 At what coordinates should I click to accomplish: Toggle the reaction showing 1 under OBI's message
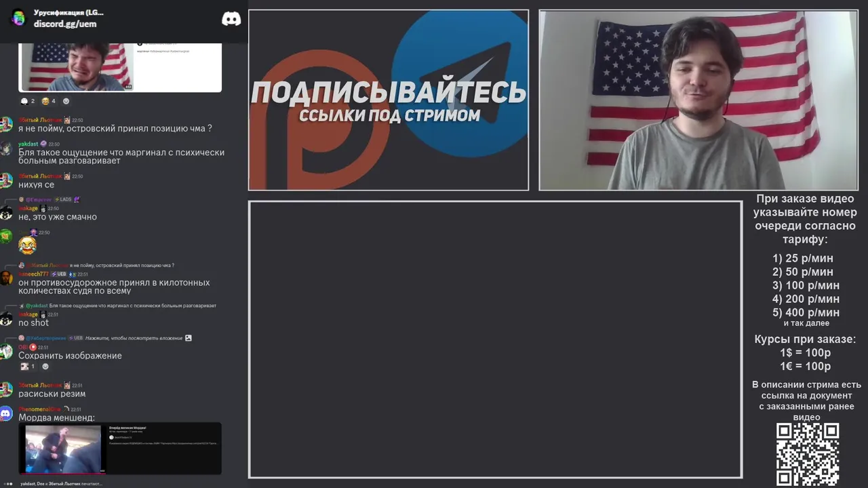[28, 367]
